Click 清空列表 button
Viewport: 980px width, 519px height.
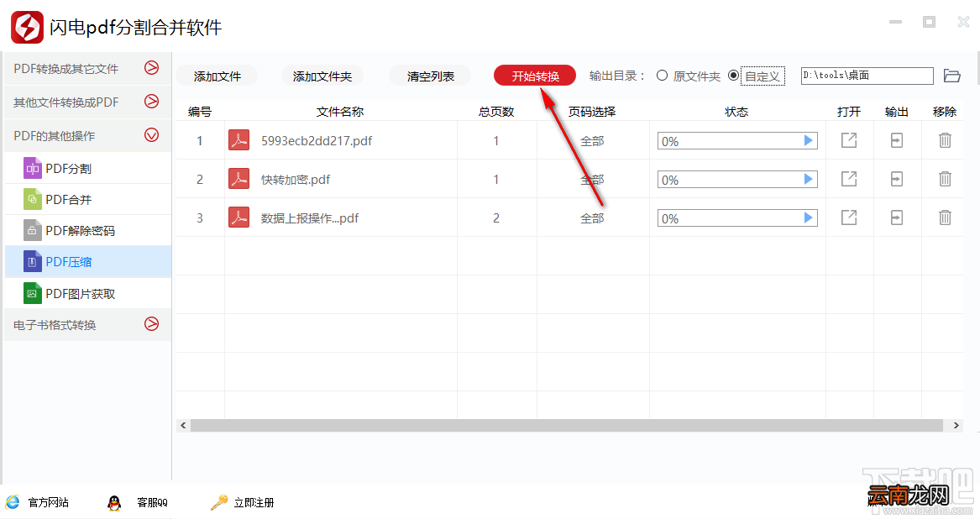[431, 76]
